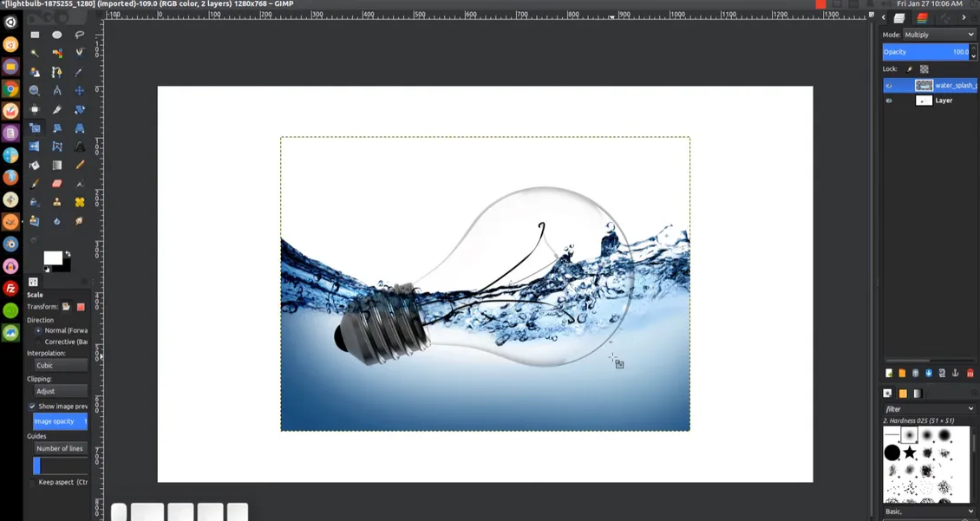Image resolution: width=980 pixels, height=521 pixels.
Task: Select the Rectangle Select tool
Action: [x=35, y=35]
